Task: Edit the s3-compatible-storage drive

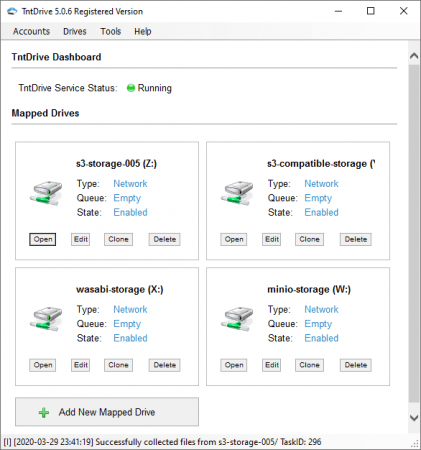Action: coord(272,239)
